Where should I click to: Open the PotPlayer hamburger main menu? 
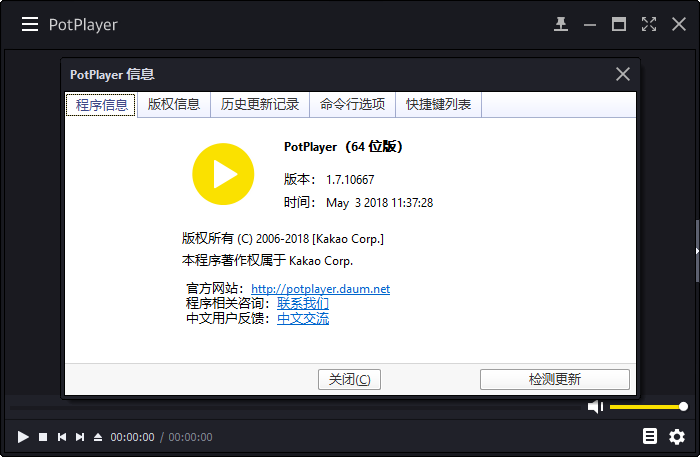click(x=30, y=24)
